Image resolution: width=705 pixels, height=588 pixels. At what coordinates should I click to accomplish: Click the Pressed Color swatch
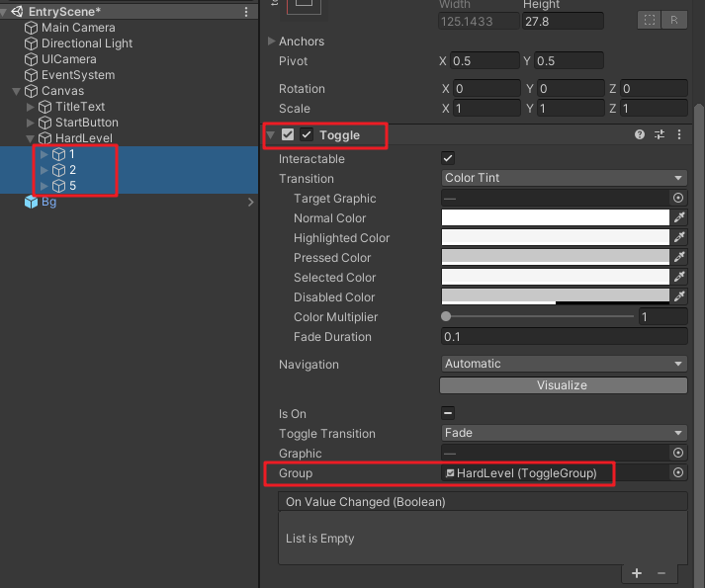click(556, 257)
